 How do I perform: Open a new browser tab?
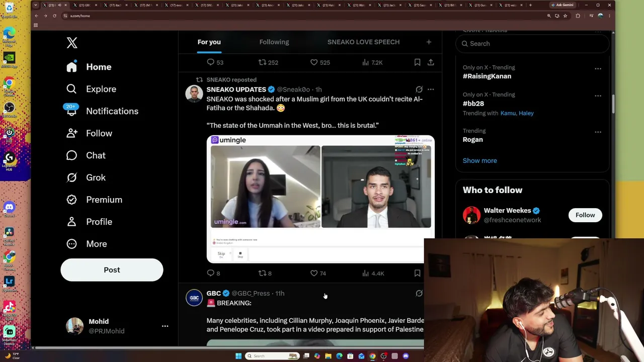pyautogui.click(x=530, y=5)
